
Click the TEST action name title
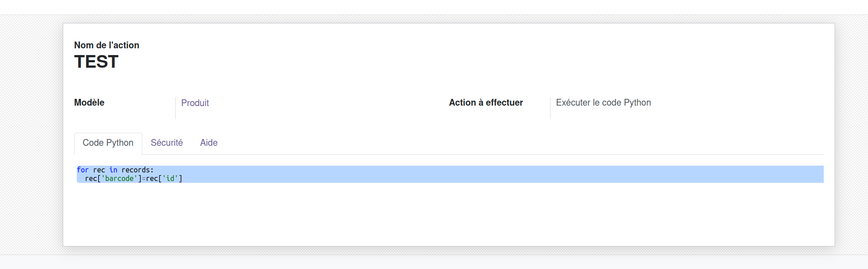[96, 62]
